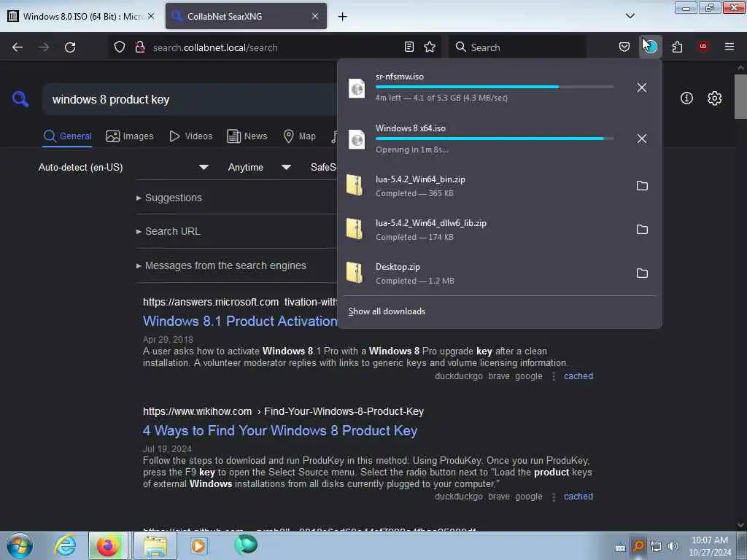The height and width of the screenshot is (560, 747).
Task: Open the Extensions puzzle icon
Action: coord(677,47)
